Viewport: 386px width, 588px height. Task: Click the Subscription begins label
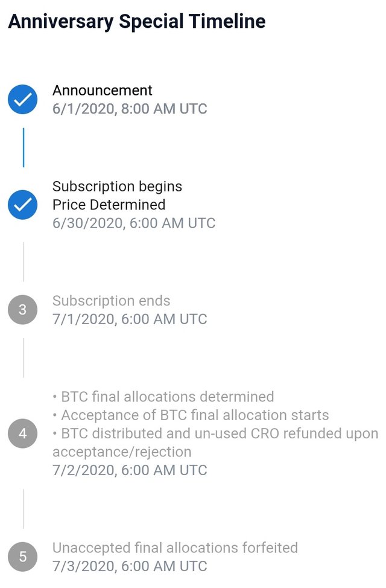click(x=117, y=187)
